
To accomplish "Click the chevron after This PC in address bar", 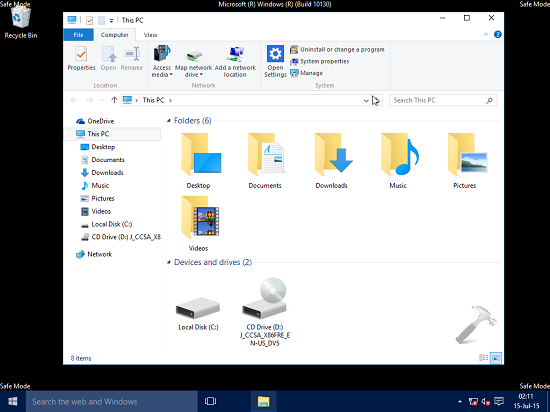I will point(170,100).
